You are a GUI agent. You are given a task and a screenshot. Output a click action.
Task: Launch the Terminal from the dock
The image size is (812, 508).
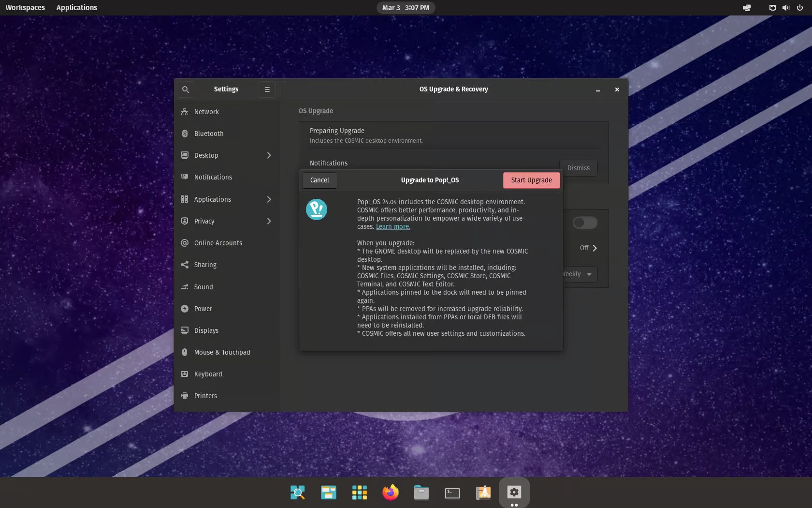pos(452,493)
